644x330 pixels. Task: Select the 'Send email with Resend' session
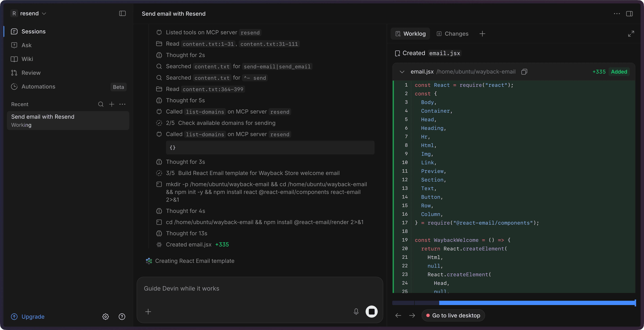(68, 121)
